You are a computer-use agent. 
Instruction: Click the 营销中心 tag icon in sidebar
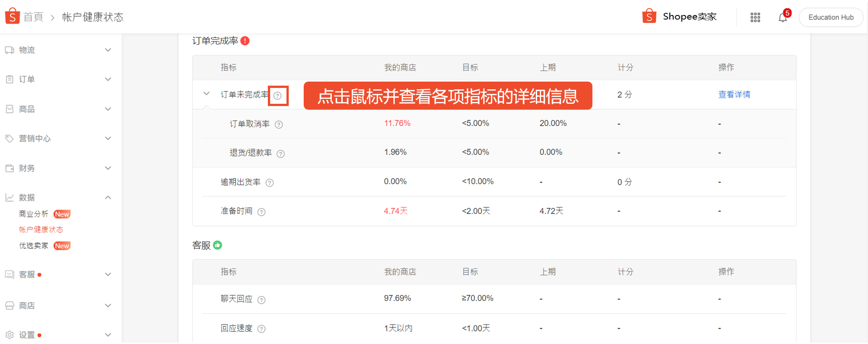[x=10, y=138]
